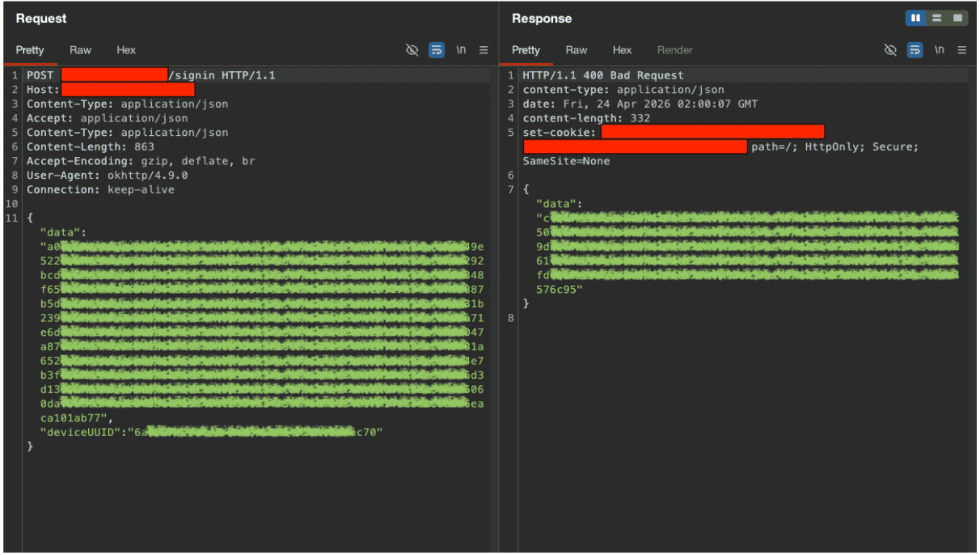Viewport: 980px width, 555px height.
Task: Select side-by-side split layout icon
Action: [x=916, y=18]
